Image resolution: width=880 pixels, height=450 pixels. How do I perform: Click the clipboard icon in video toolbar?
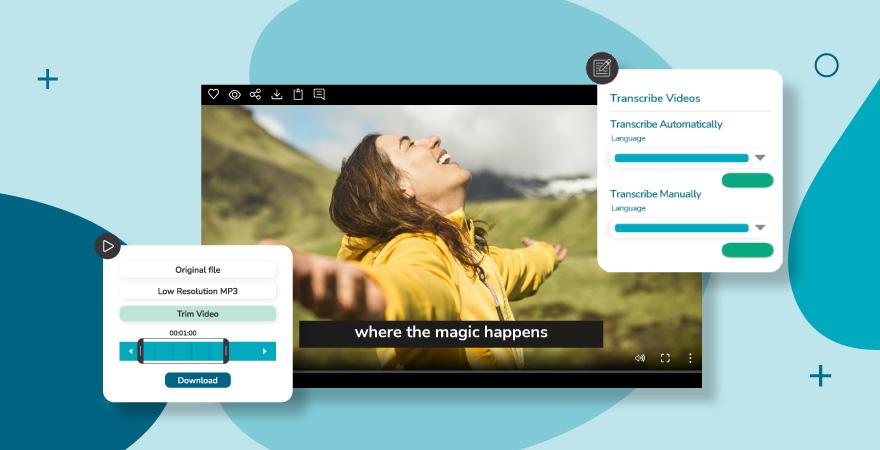[298, 94]
